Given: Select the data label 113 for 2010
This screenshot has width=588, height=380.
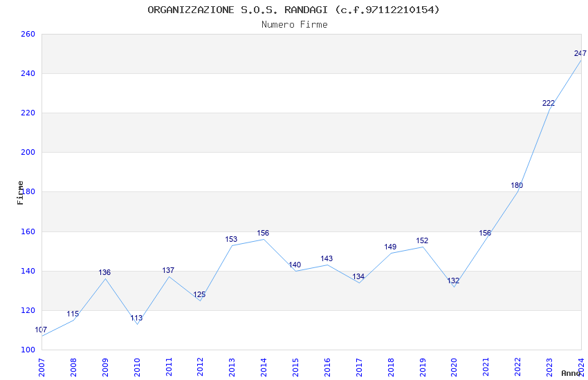Looking at the screenshot, I should (x=136, y=318).
